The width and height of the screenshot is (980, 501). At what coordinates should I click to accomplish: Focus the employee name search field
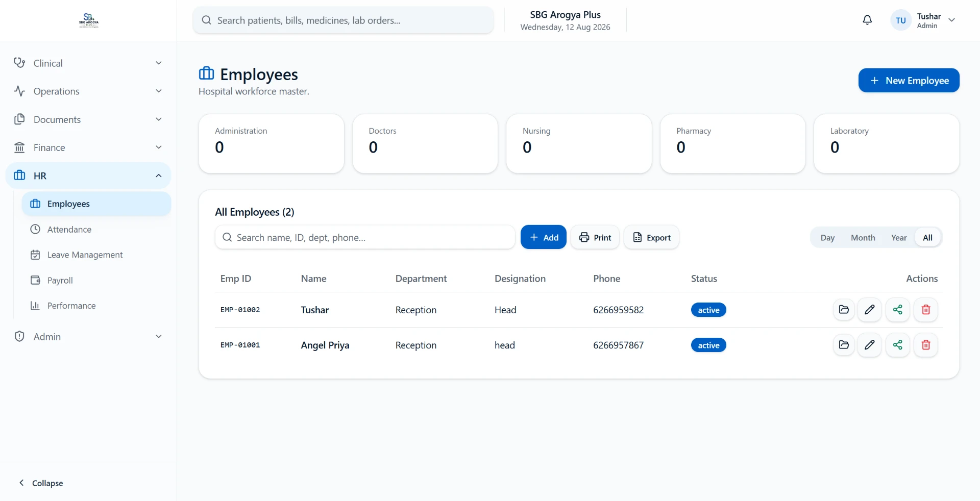[365, 237]
